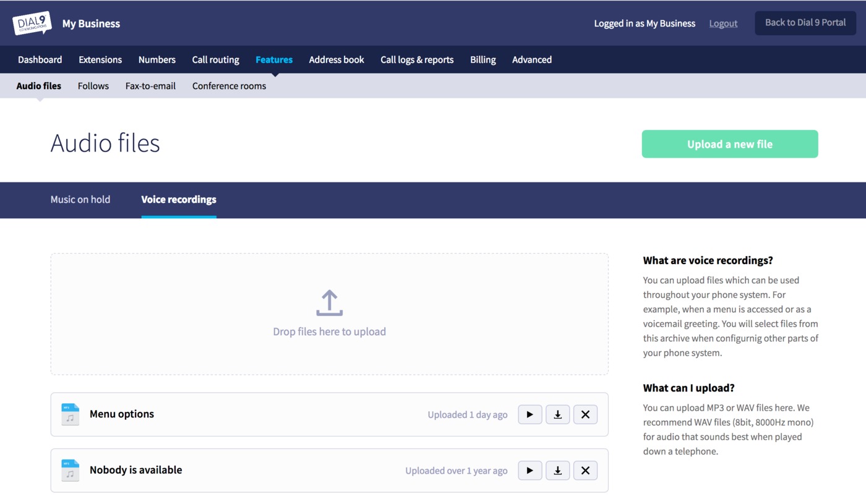Open the Numbers menu

(157, 59)
